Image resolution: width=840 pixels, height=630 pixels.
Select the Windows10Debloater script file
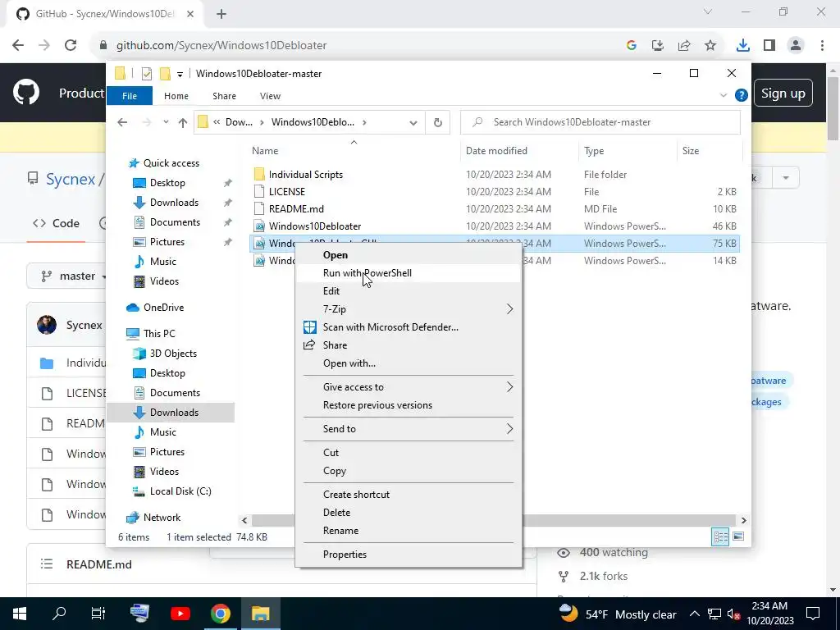[315, 226]
